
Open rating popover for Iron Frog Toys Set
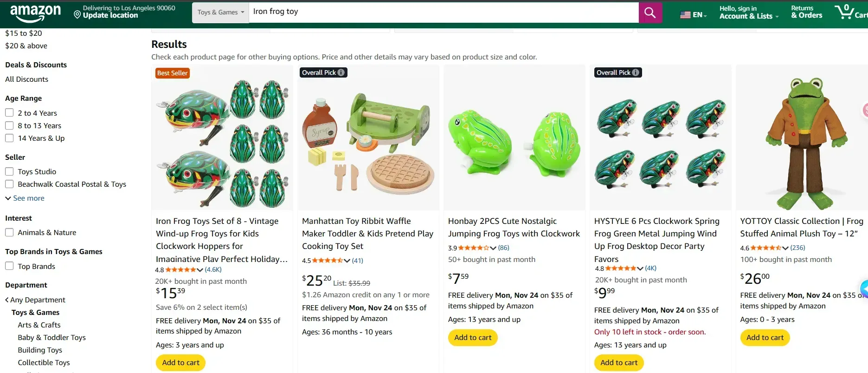pyautogui.click(x=199, y=270)
